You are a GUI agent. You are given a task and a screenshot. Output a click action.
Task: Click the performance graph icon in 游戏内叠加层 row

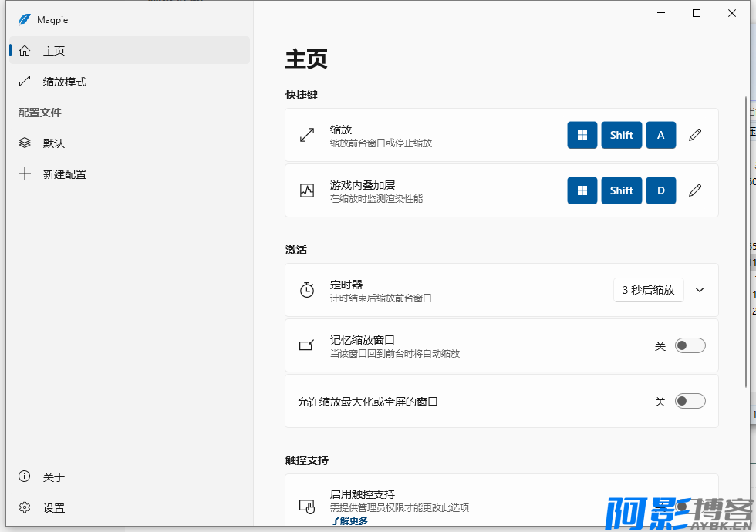(307, 190)
